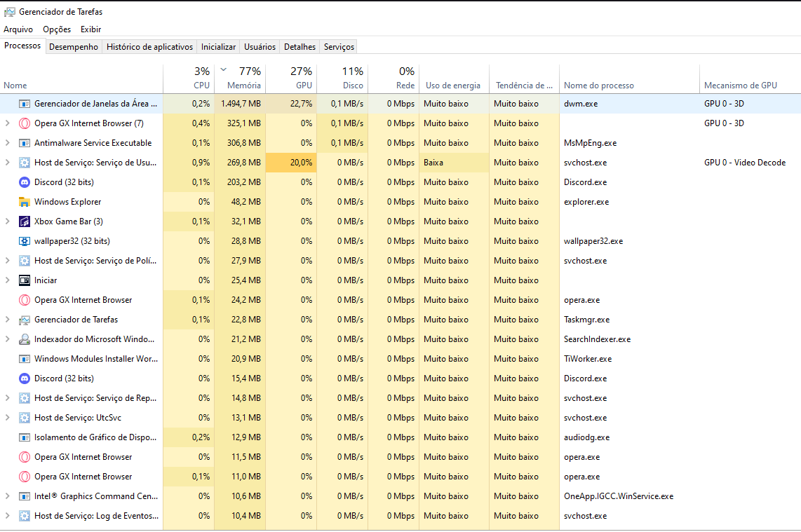Image resolution: width=801 pixels, height=532 pixels.
Task: Open the Opções menu
Action: point(57,29)
